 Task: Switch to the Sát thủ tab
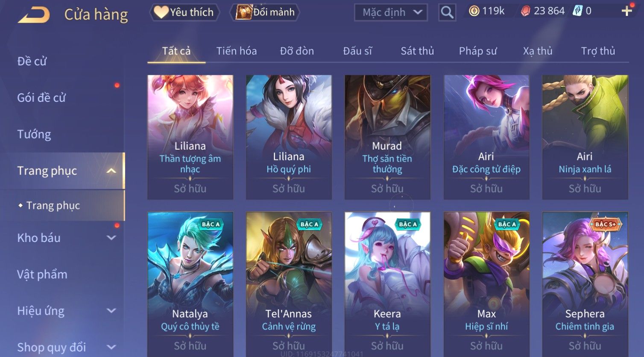pos(417,51)
